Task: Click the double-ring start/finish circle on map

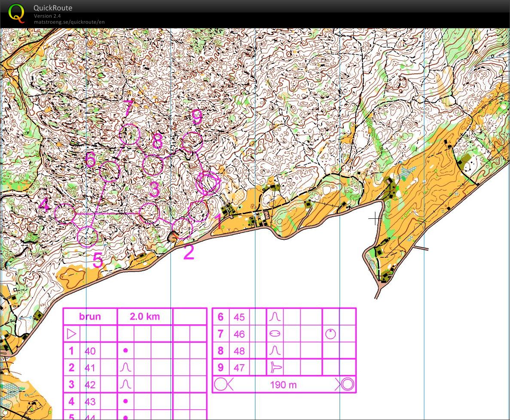Action: pos(208,183)
